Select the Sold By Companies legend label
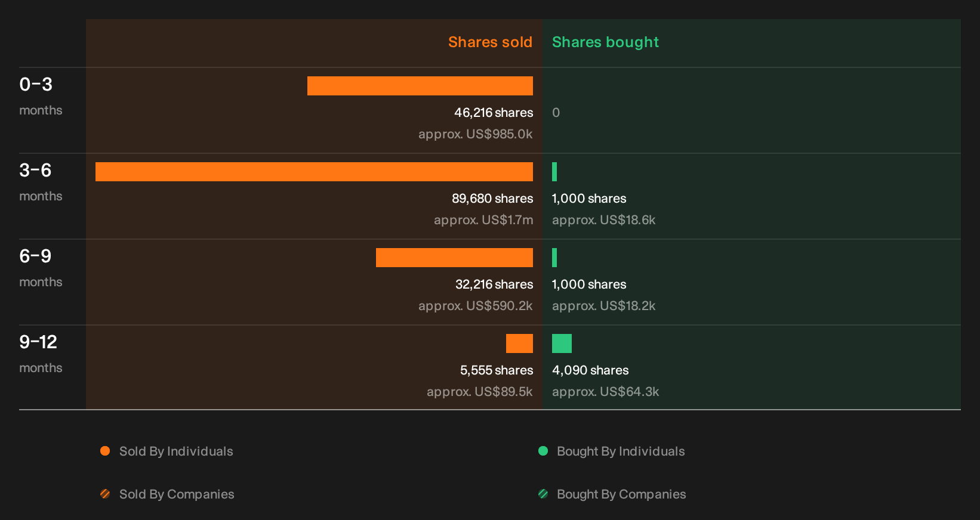 177,494
